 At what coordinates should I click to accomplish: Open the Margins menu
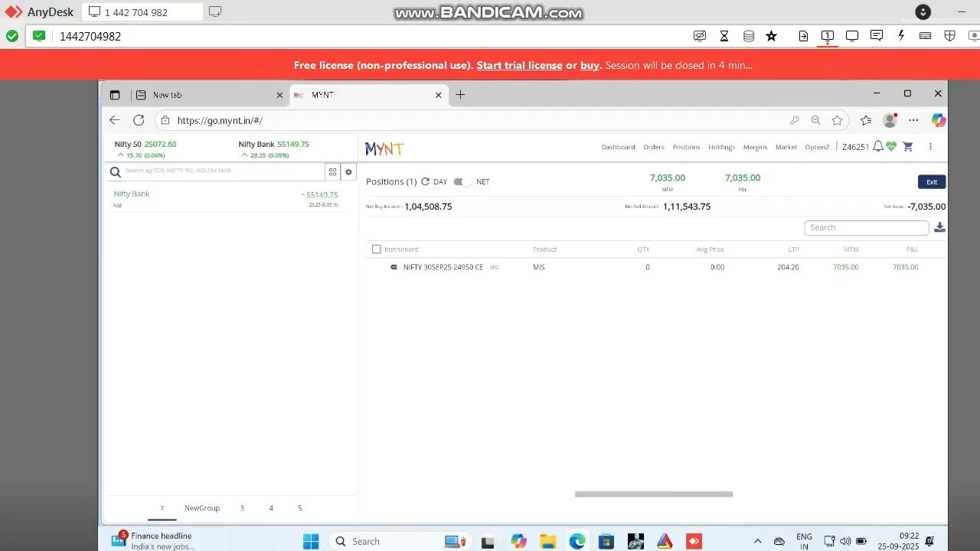pos(755,147)
